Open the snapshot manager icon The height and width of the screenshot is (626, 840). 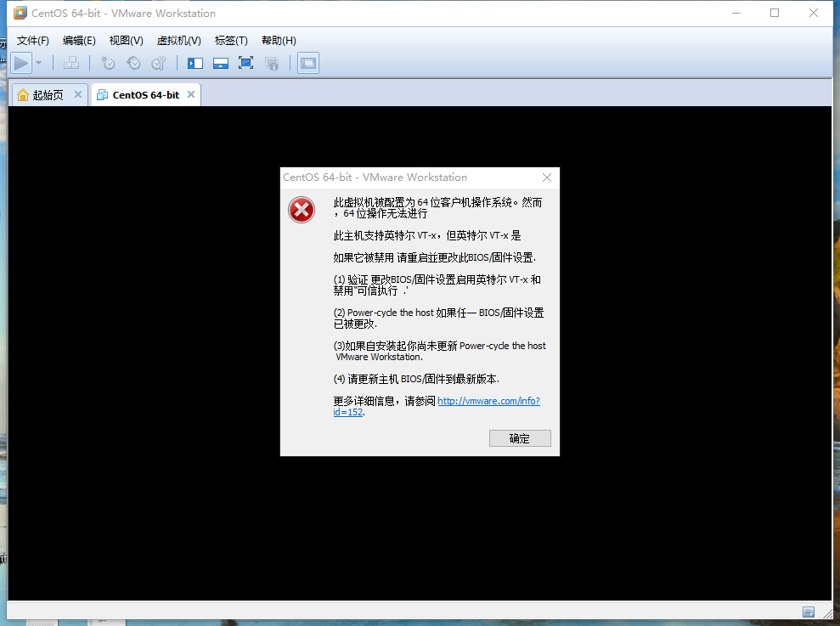159,63
